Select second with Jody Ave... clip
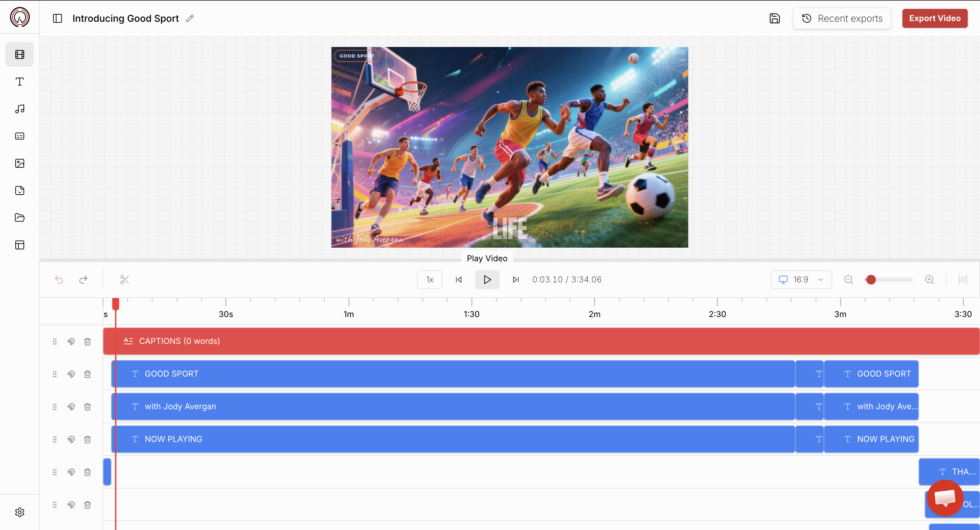Viewport: 980px width, 530px height. point(871,407)
